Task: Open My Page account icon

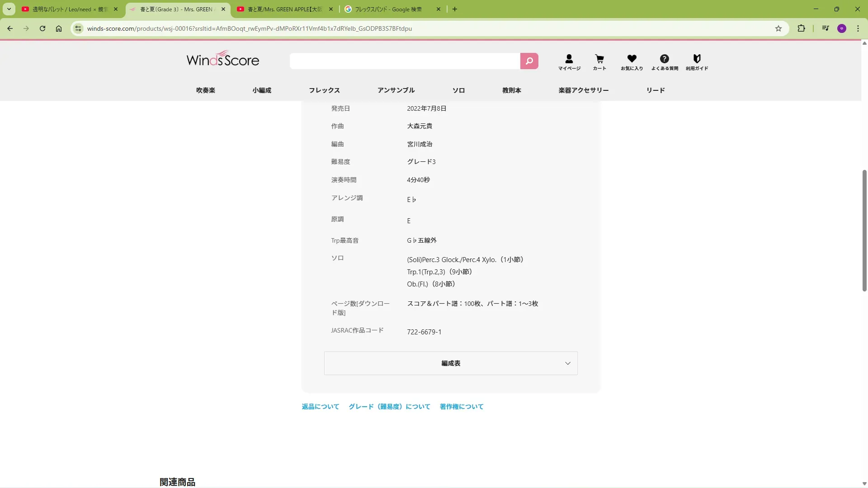Action: click(x=569, y=62)
